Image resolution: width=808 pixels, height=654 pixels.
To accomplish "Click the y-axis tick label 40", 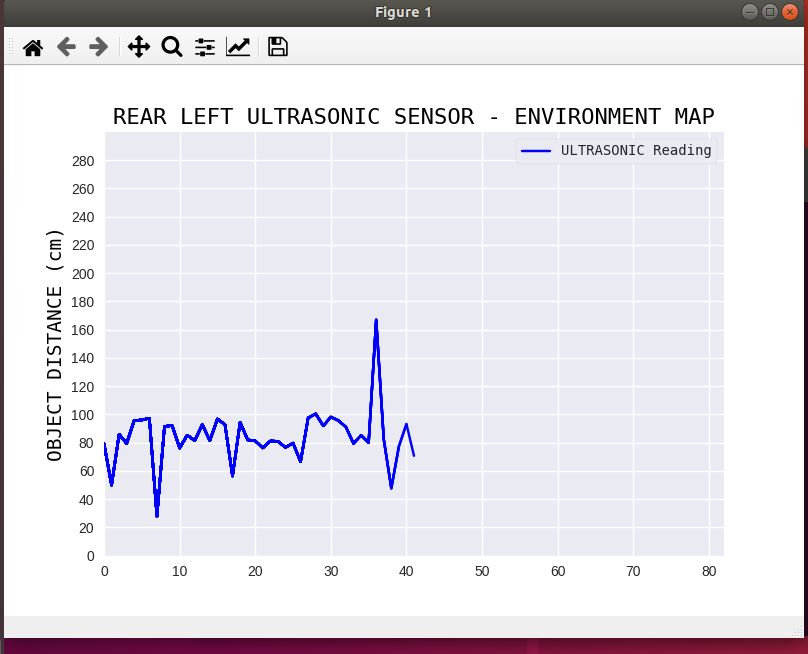I will pyautogui.click(x=86, y=500).
